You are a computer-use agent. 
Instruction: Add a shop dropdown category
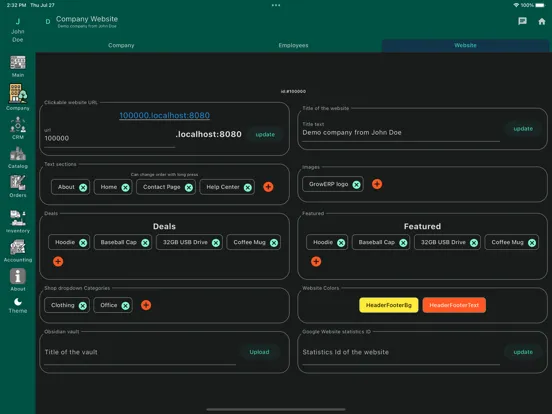(146, 305)
